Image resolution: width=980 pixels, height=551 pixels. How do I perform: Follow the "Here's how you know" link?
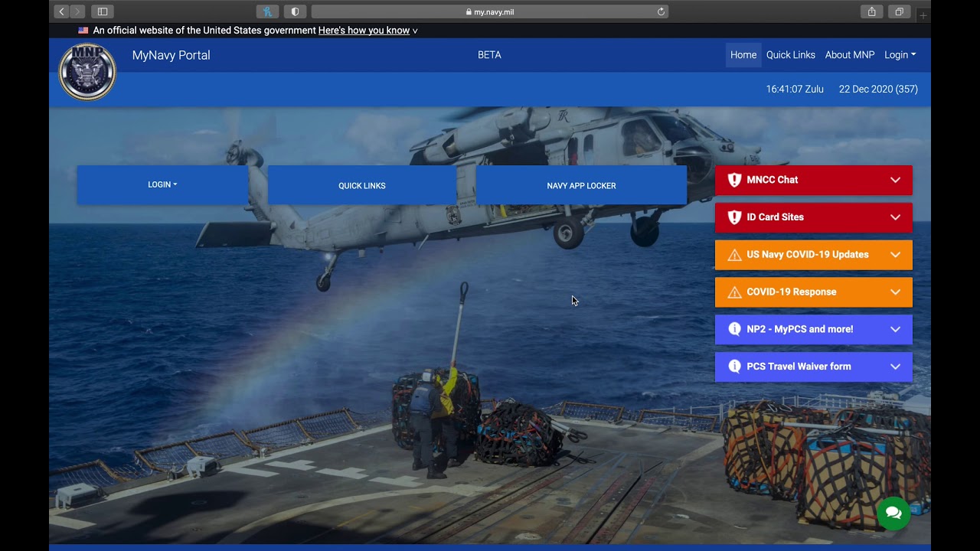(x=364, y=31)
